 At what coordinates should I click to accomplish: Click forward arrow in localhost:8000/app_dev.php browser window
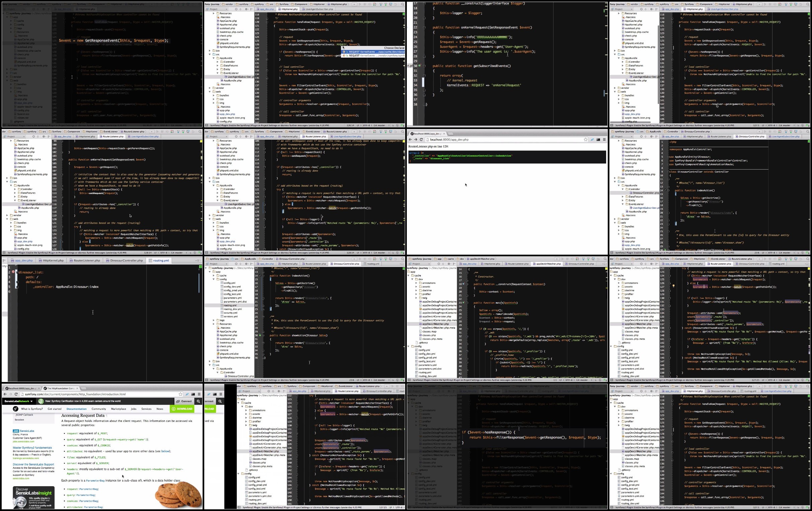416,139
